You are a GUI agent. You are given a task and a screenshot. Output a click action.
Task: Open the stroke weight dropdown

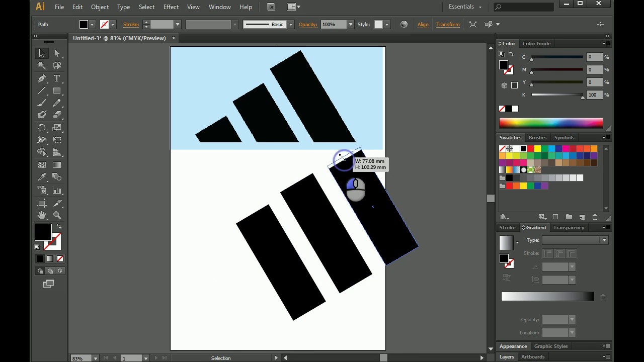tap(177, 24)
